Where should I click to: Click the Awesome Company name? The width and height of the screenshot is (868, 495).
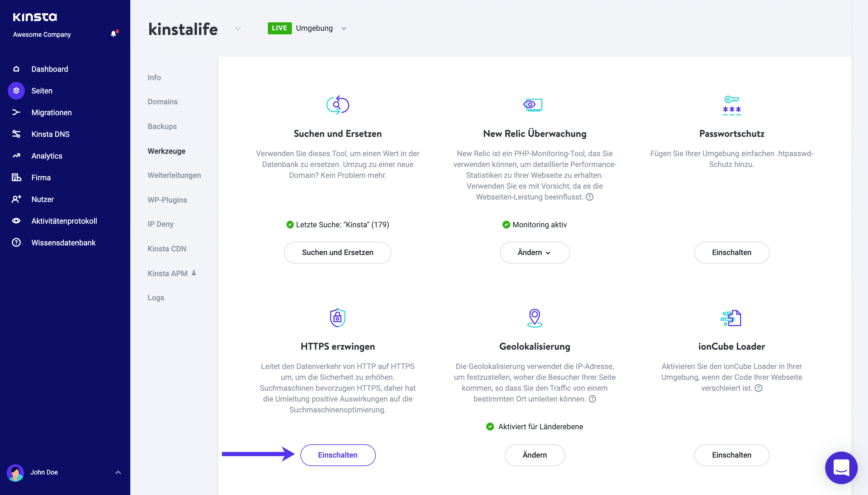pyautogui.click(x=42, y=35)
